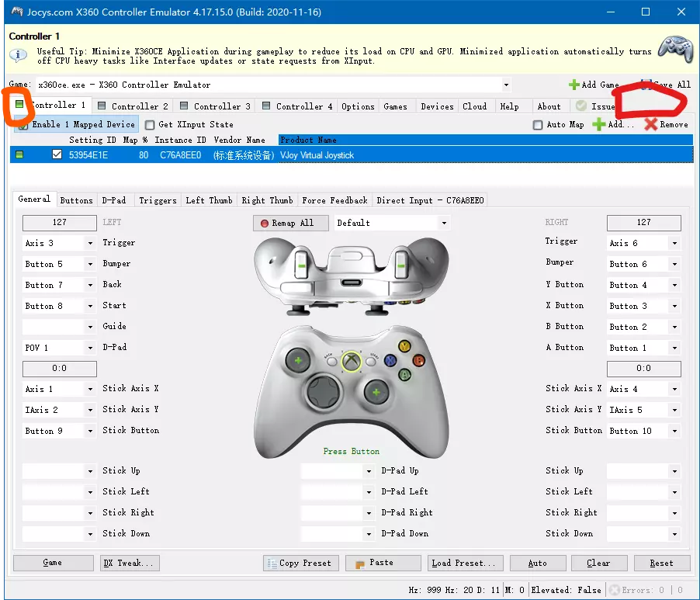Click the right stick 0:0 value field

point(644,368)
